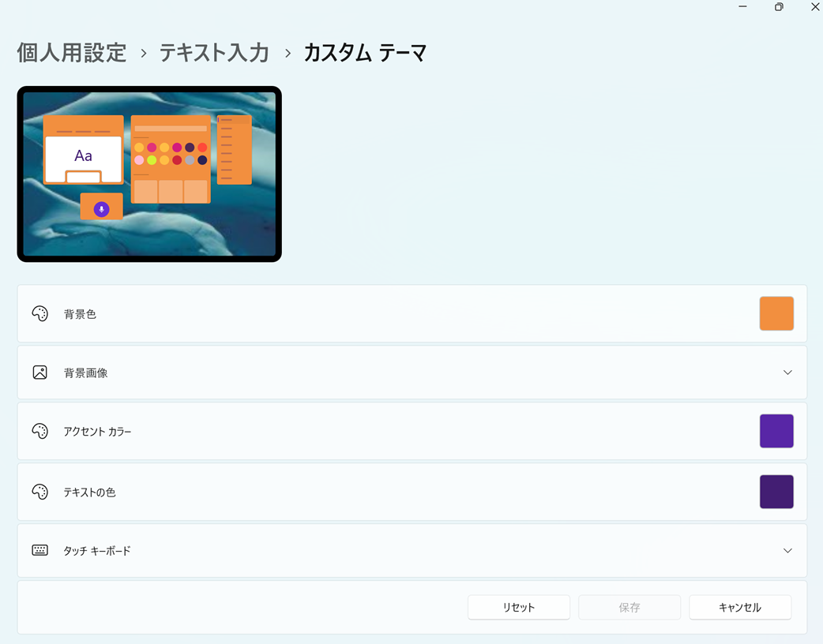
Task: Click the palette icon beside テキストの色
Action: coord(39,492)
